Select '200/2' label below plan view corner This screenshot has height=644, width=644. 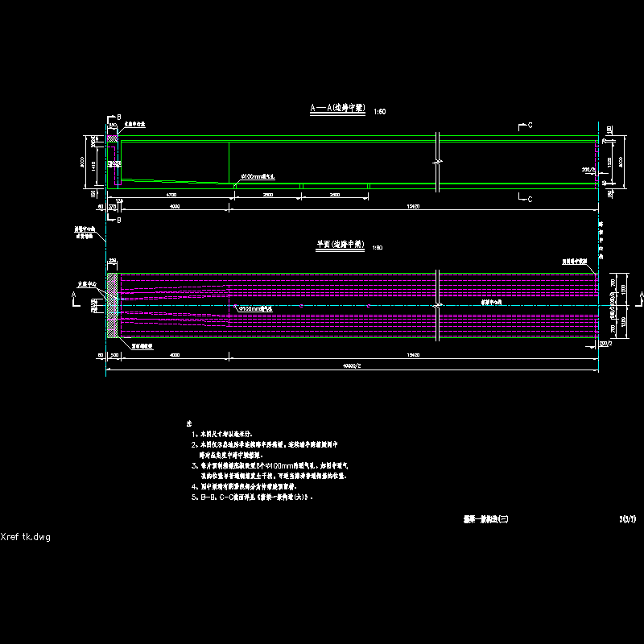coord(605,344)
